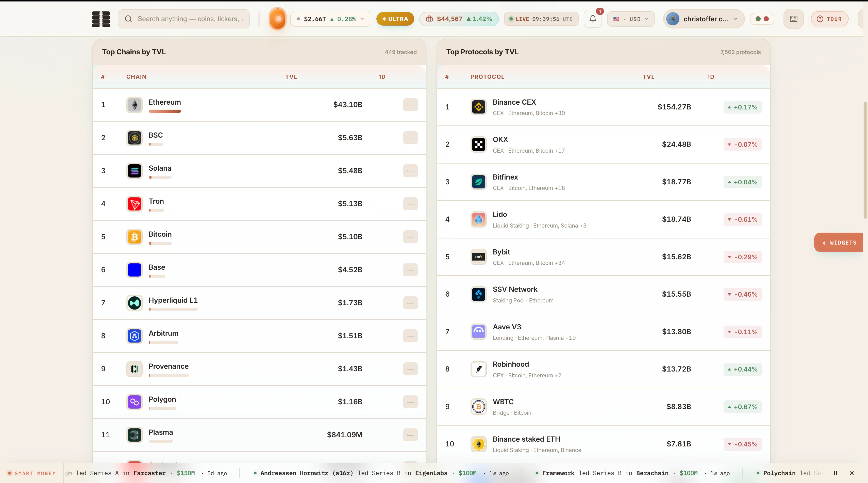Click the BSC chain logo

tap(135, 138)
